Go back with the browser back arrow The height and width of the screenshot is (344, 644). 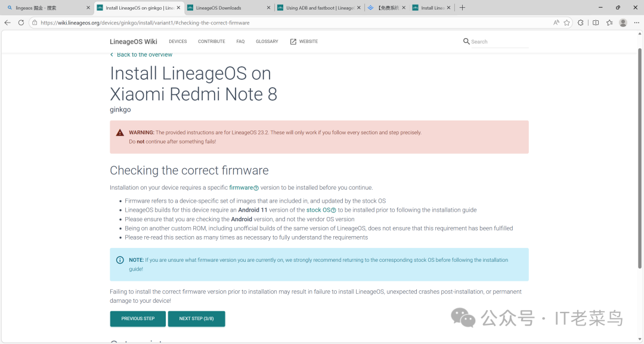click(7, 23)
